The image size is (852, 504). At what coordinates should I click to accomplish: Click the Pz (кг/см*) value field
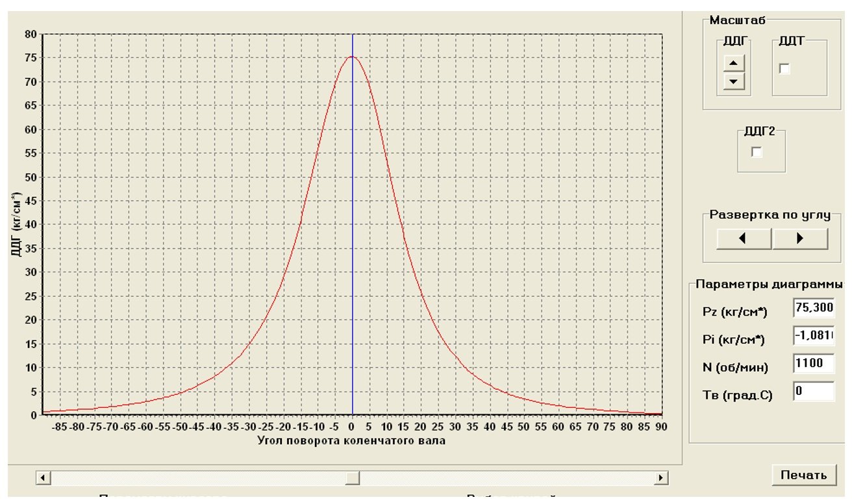point(814,309)
